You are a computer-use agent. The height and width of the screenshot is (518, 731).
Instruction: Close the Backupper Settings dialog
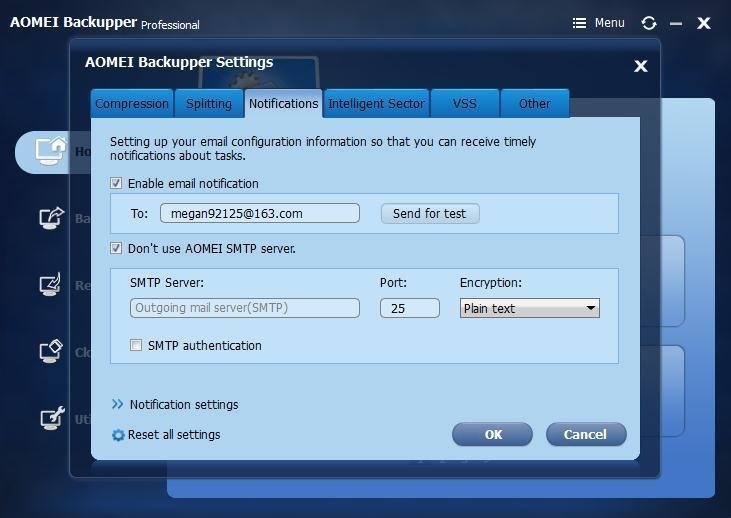[641, 66]
